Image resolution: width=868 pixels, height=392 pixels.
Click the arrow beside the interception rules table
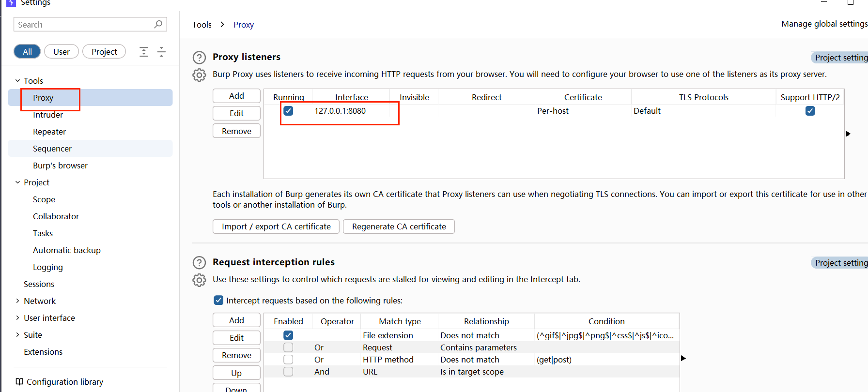pos(683,358)
